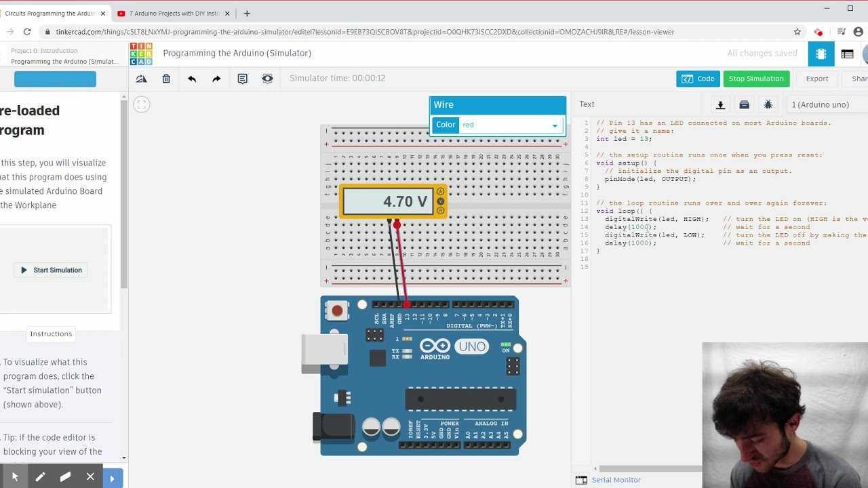Viewport: 868px width, 488px height.
Task: Click the code download icon
Action: point(720,104)
